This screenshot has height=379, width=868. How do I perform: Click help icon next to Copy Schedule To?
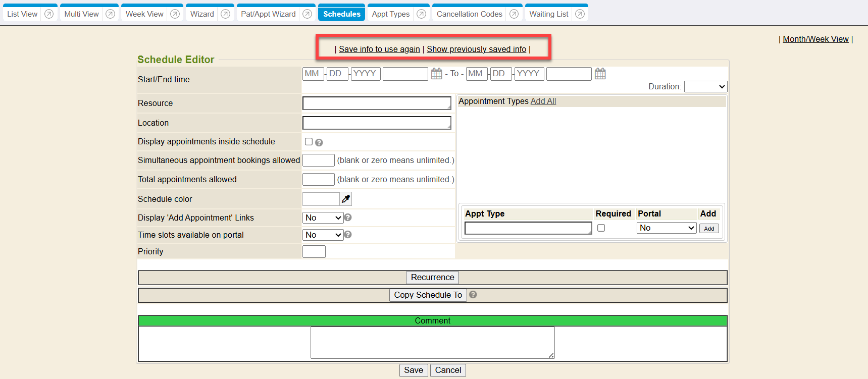click(473, 295)
